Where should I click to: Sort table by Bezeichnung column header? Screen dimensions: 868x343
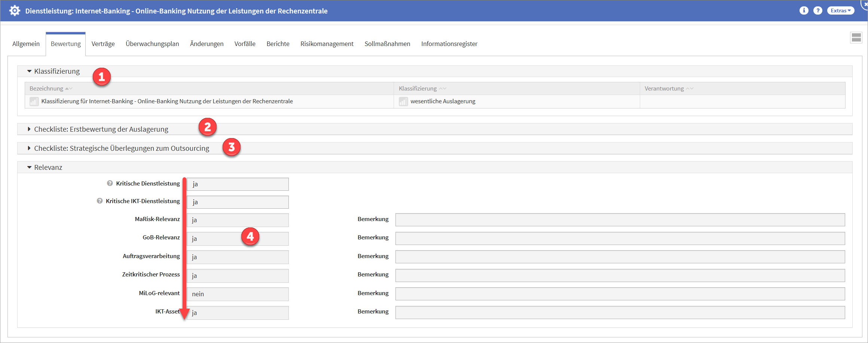click(x=46, y=89)
